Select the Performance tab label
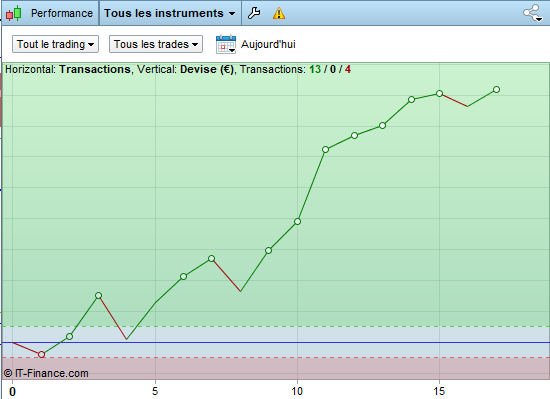The width and height of the screenshot is (550, 399). [62, 13]
